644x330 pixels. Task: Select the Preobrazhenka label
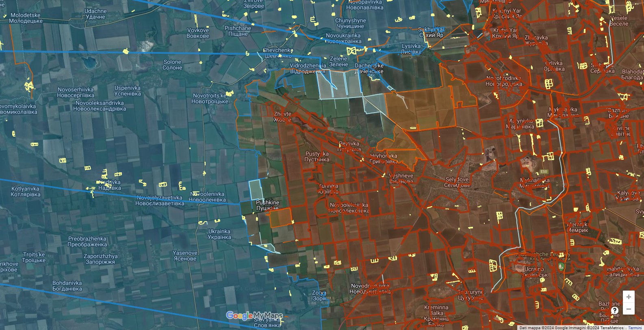87,241
